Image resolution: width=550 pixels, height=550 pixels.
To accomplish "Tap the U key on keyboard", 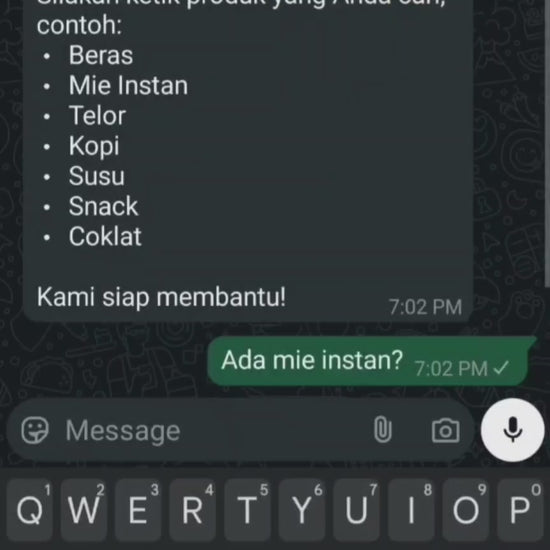I will coord(356,510).
